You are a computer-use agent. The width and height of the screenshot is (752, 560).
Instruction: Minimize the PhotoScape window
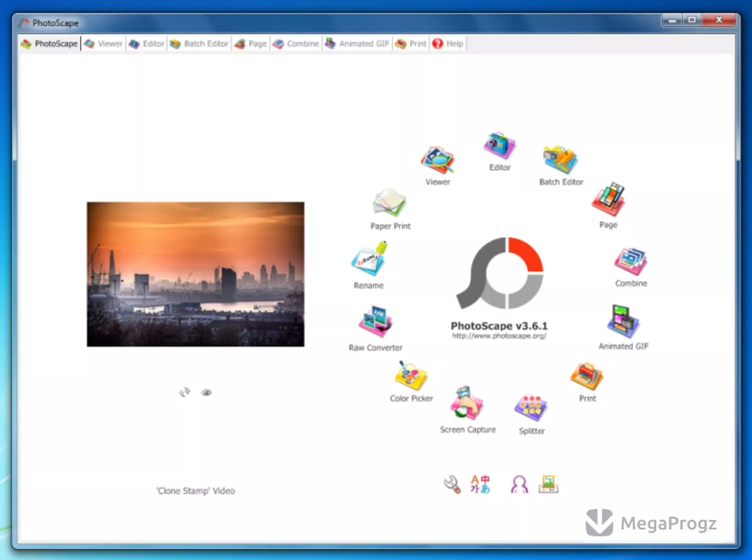(x=672, y=20)
